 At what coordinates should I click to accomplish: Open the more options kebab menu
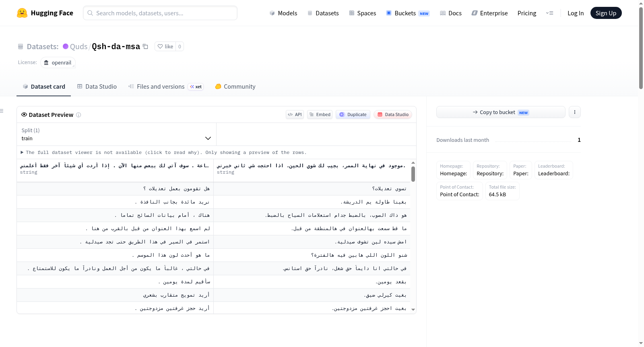point(575,112)
